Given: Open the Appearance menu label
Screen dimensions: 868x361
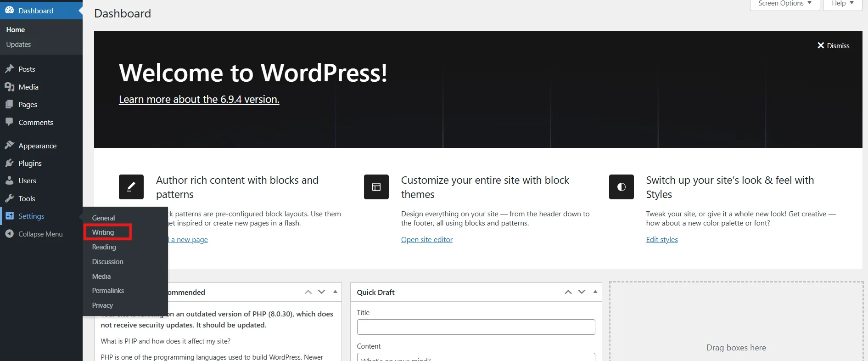Looking at the screenshot, I should click(x=38, y=146).
